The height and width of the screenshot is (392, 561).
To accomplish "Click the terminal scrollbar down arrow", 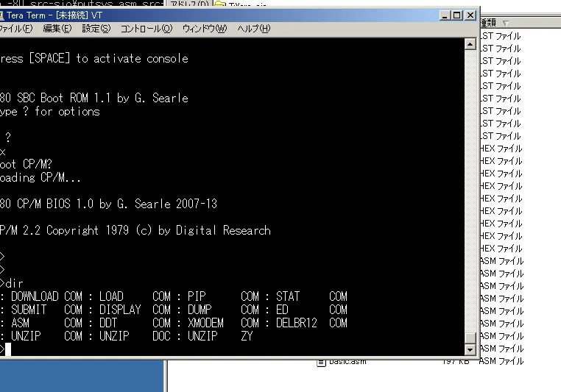I will click(x=470, y=349).
